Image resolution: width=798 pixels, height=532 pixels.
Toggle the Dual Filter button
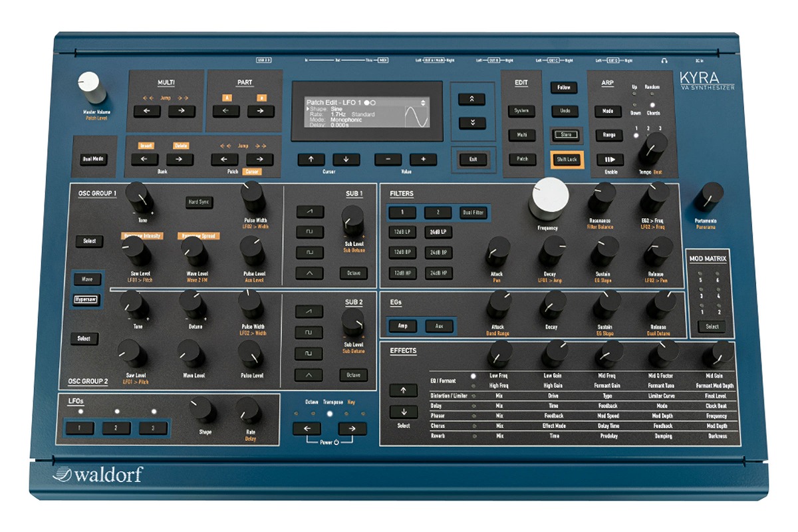(473, 213)
